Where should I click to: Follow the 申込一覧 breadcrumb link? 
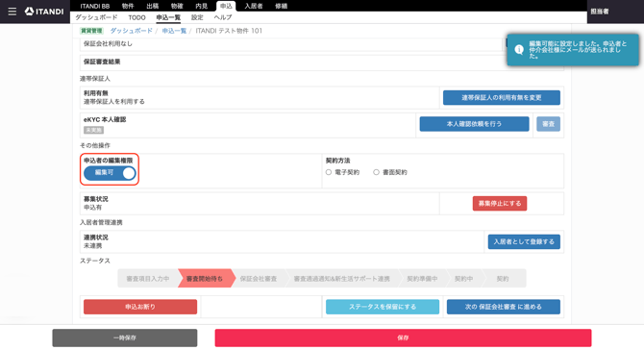click(x=174, y=31)
